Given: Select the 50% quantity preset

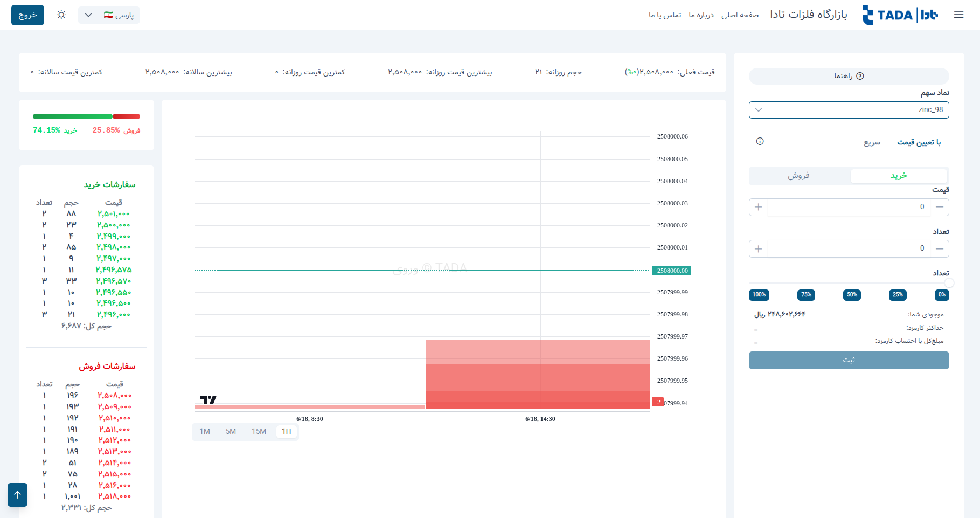Looking at the screenshot, I should [x=852, y=295].
